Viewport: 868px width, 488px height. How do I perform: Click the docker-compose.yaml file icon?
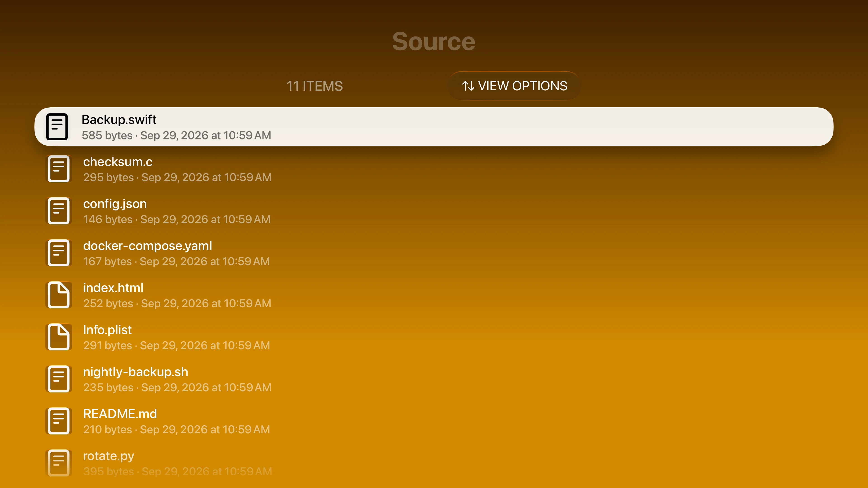[x=59, y=253]
